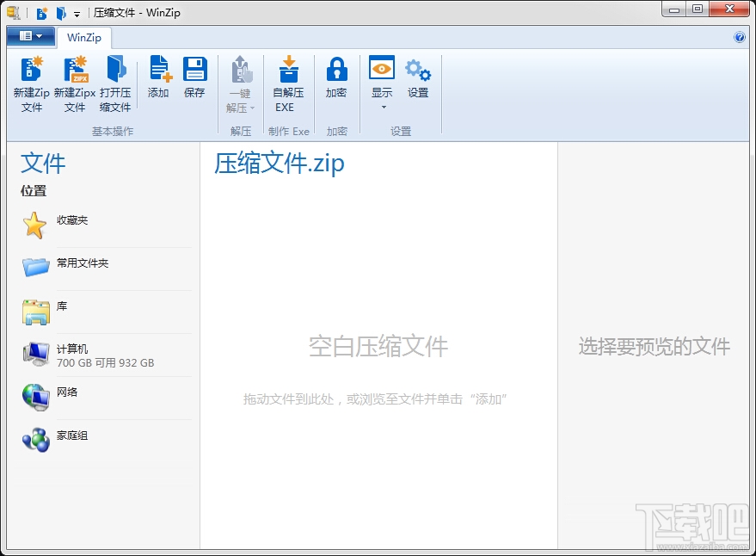Close the WinZip window
756x556 pixels.
(x=729, y=9)
